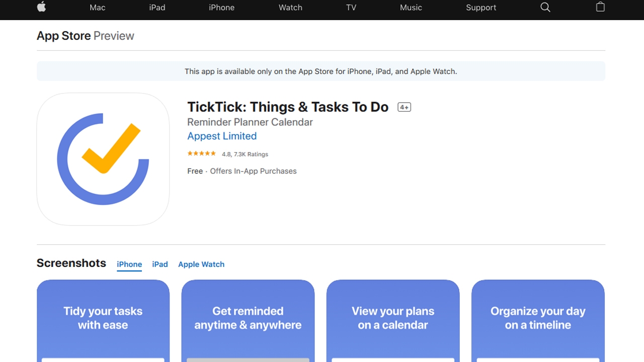Image resolution: width=644 pixels, height=362 pixels.
Task: Open the Music menu item
Action: click(x=411, y=8)
